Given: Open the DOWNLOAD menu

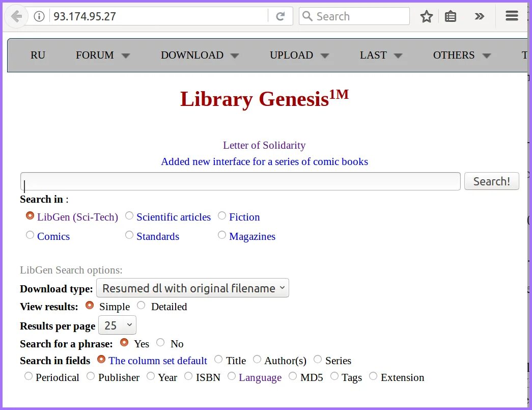Looking at the screenshot, I should click(x=192, y=55).
